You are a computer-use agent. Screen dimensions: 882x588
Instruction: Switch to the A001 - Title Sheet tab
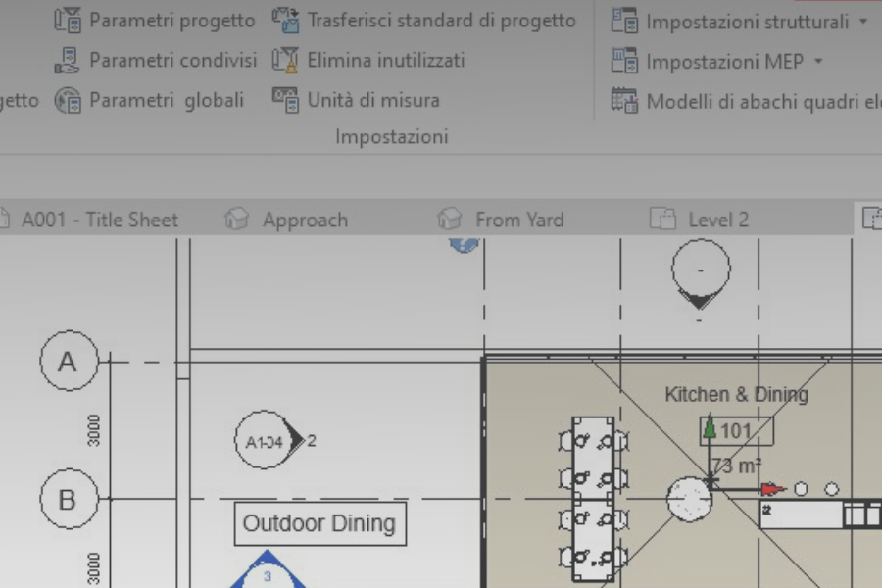pyautogui.click(x=101, y=219)
